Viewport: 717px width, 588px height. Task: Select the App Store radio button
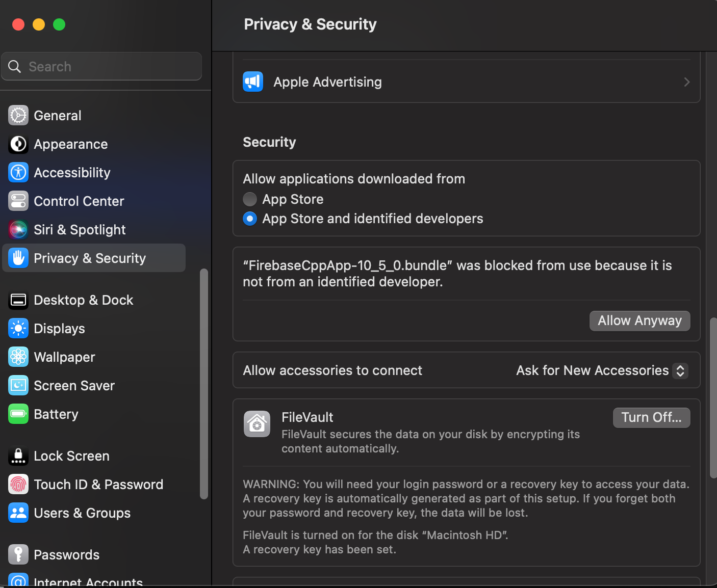[x=250, y=199]
